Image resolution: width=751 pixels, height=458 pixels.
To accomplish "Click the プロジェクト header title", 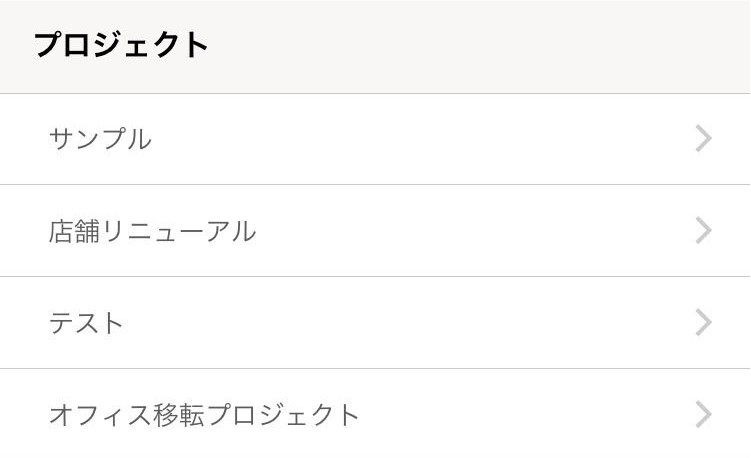I will click(122, 46).
